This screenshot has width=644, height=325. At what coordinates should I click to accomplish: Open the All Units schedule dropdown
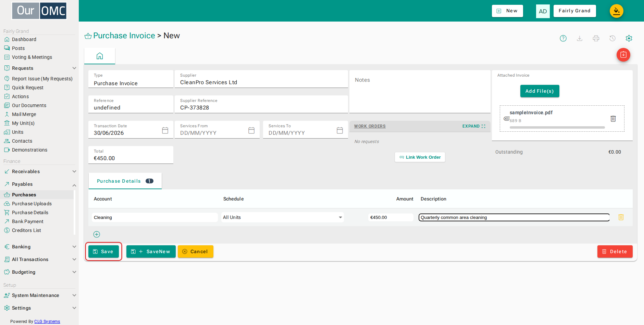pos(283,217)
